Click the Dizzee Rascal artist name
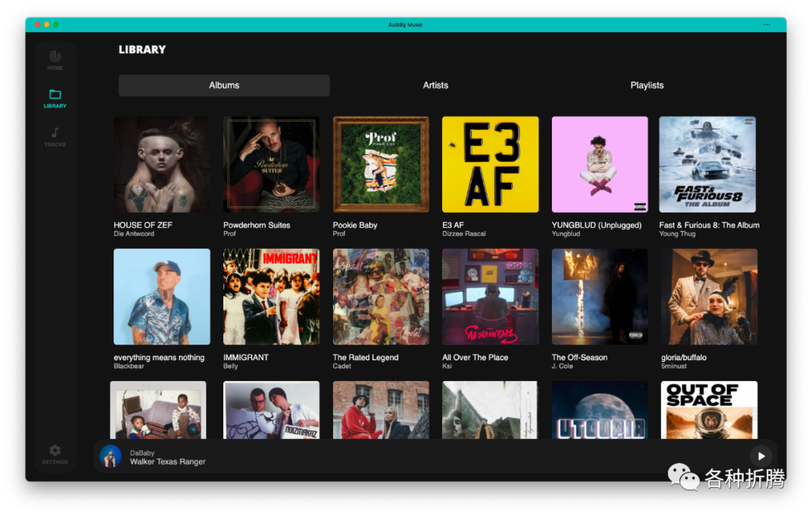The height and width of the screenshot is (515, 812). 464,234
